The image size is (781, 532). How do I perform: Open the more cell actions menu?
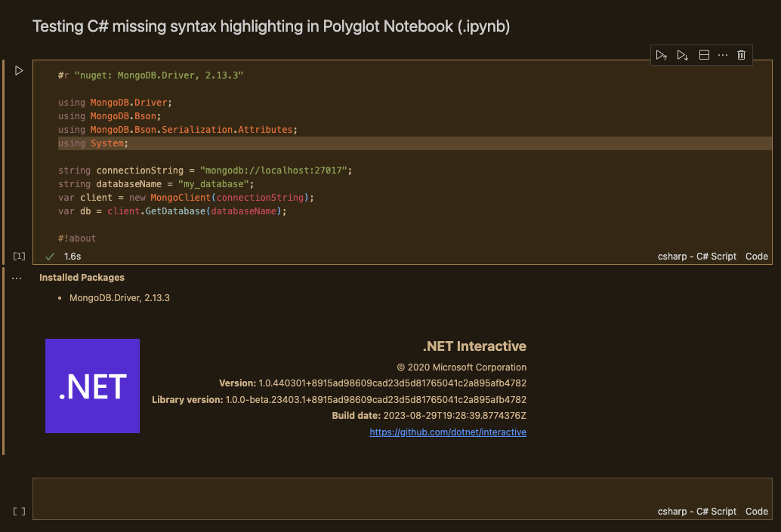(x=722, y=54)
